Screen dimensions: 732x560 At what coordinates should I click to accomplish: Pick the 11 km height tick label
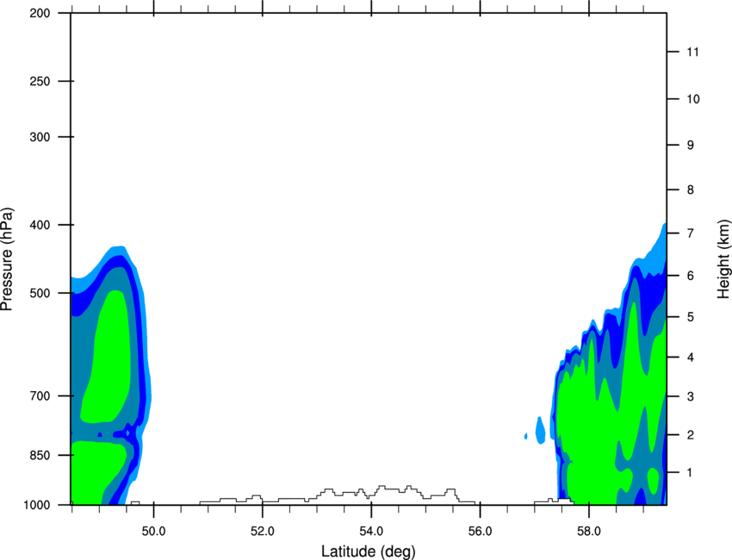(x=693, y=52)
